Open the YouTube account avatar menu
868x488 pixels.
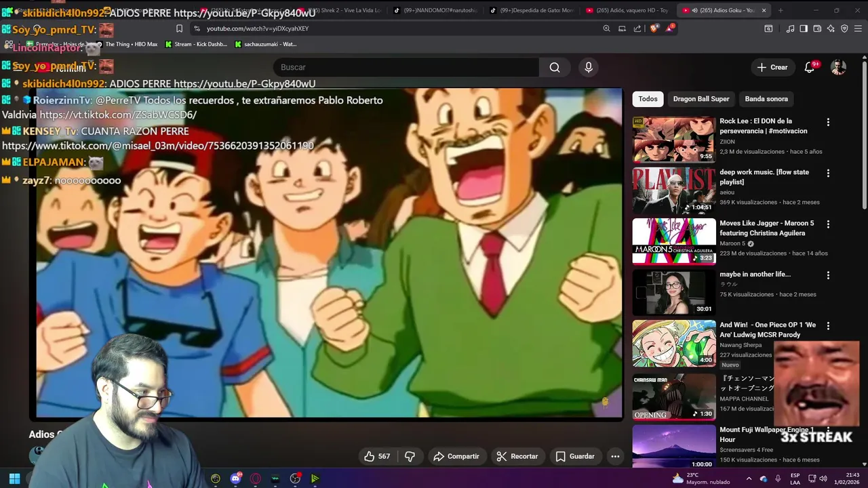tap(838, 67)
